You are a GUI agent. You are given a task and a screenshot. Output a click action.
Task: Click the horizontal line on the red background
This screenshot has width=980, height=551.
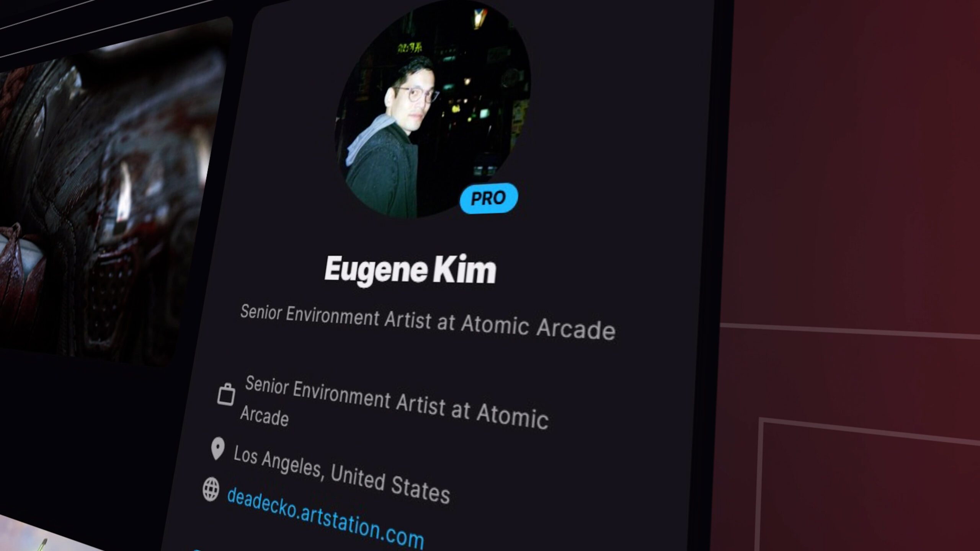850,330
